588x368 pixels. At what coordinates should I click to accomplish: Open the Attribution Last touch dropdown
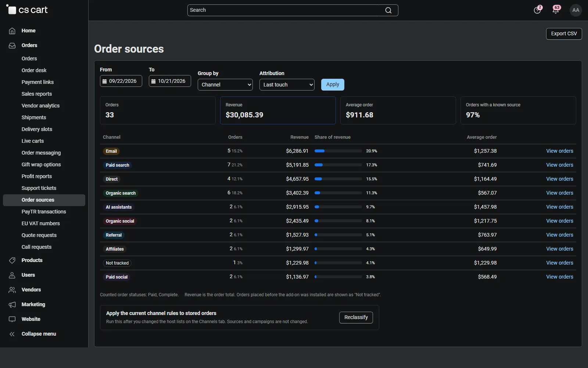tap(287, 85)
